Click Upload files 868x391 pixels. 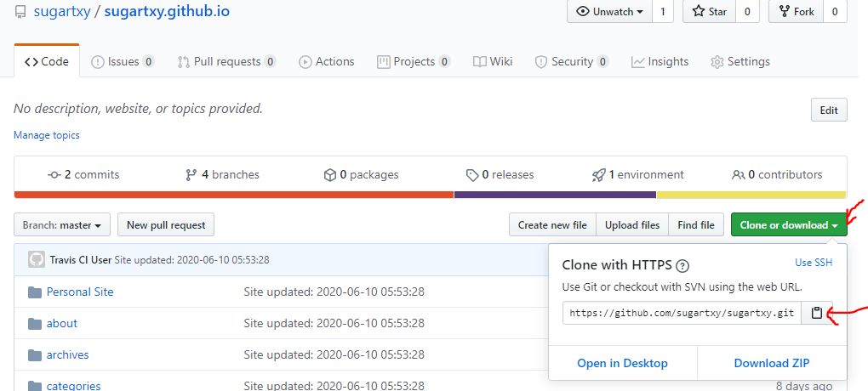[x=632, y=225]
